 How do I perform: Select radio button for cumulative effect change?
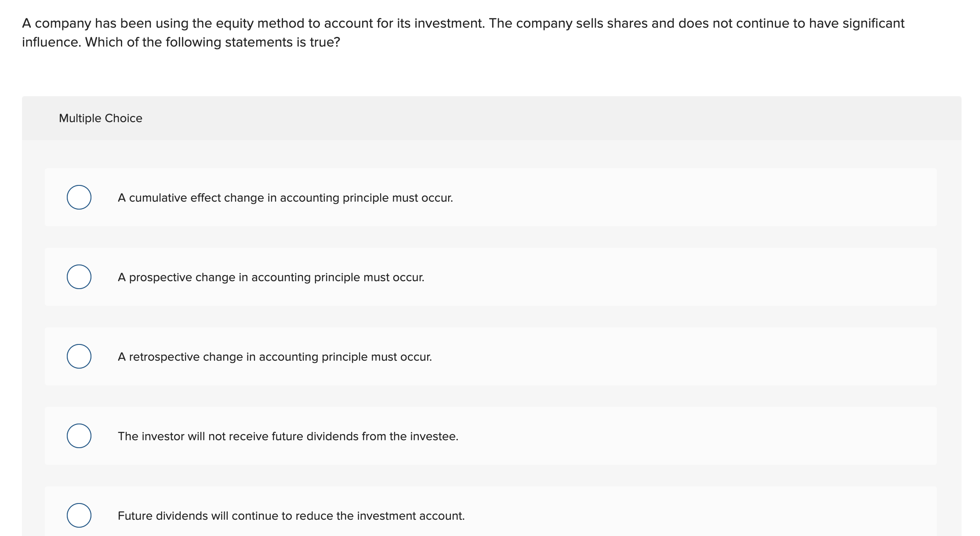79,198
